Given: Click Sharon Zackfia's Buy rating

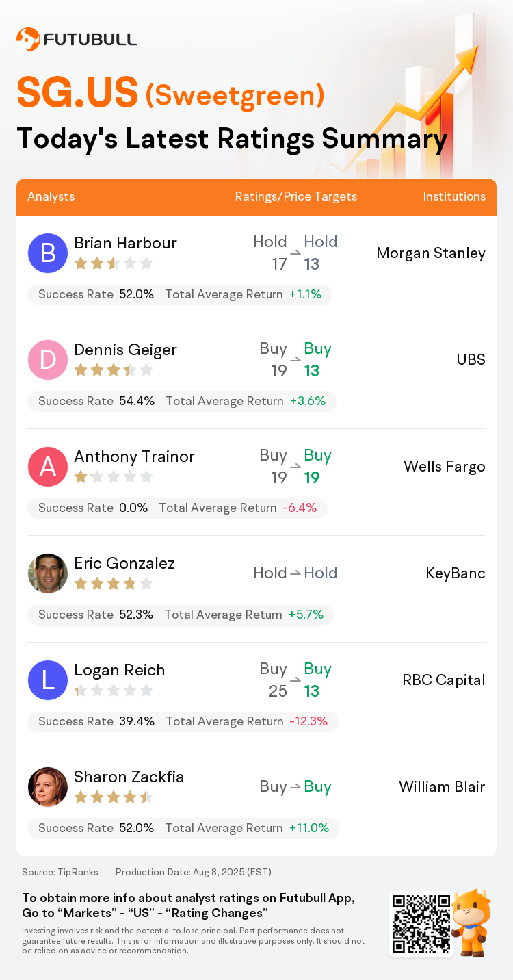Looking at the screenshot, I should pyautogui.click(x=318, y=787).
